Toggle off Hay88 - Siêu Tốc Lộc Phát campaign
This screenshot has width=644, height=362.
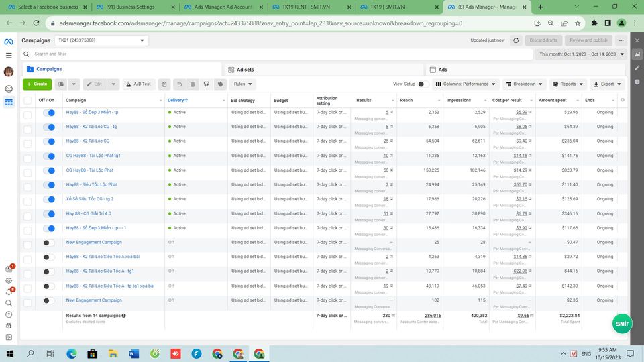pyautogui.click(x=48, y=184)
